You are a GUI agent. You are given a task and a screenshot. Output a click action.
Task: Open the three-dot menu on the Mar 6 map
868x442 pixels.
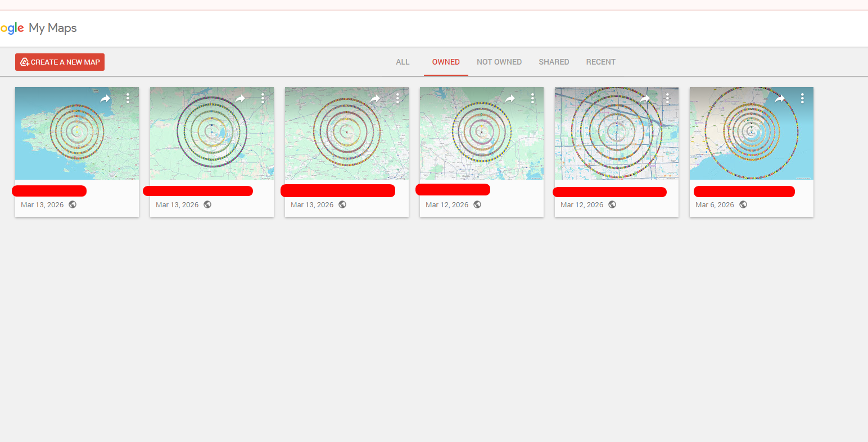(802, 98)
